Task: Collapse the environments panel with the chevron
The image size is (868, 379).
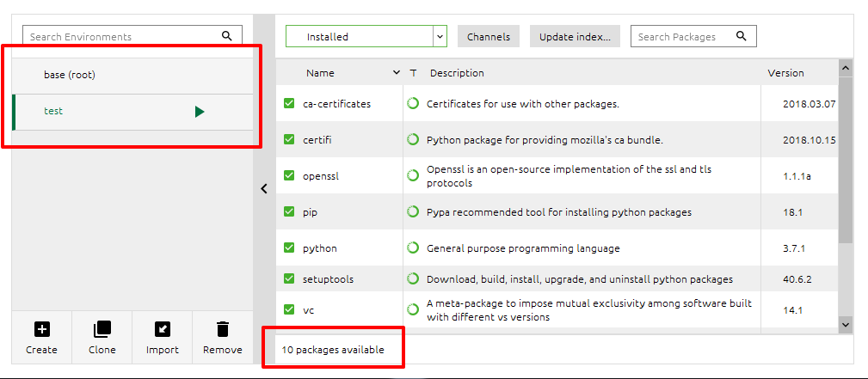Action: 264,189
